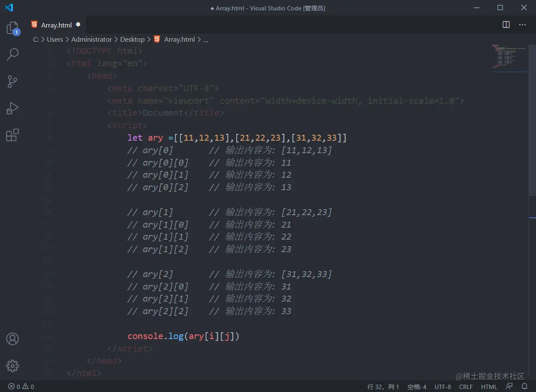Screen dimensions: 536x392
Task: Change file encoding UTF-8
Action: pyautogui.click(x=443, y=386)
